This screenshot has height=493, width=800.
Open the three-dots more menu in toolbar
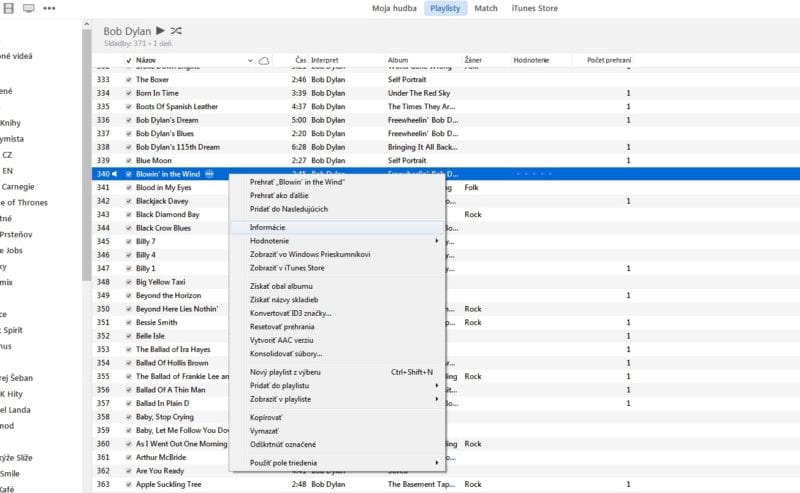(x=49, y=8)
